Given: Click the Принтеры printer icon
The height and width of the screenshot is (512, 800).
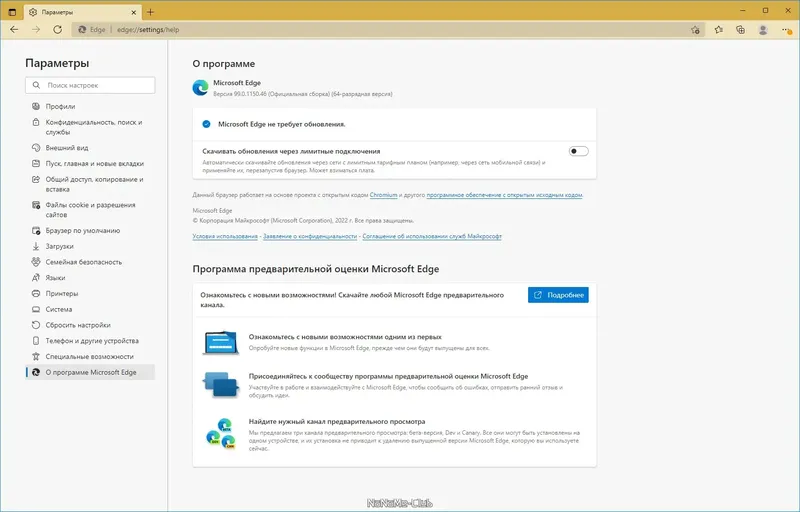Looking at the screenshot, I should click(x=36, y=294).
